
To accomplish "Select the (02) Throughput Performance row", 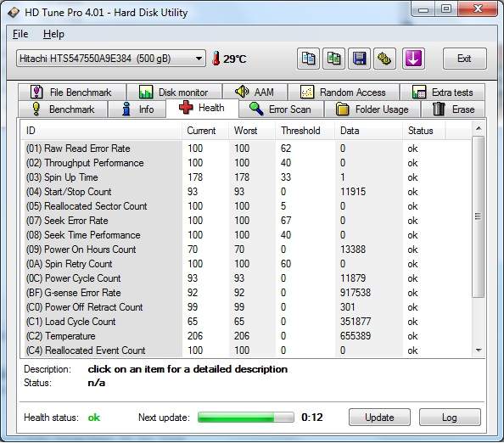I will (x=246, y=163).
